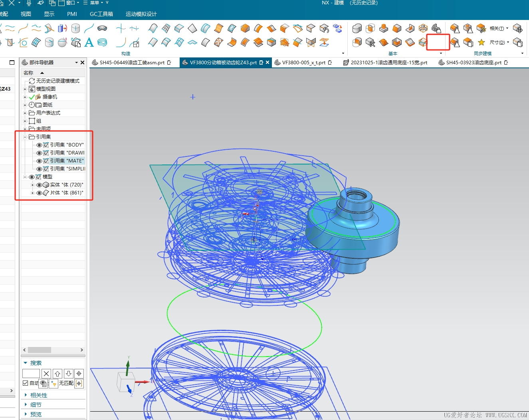Toggle visibility eye of 引用集 "MATE"

(x=39, y=161)
